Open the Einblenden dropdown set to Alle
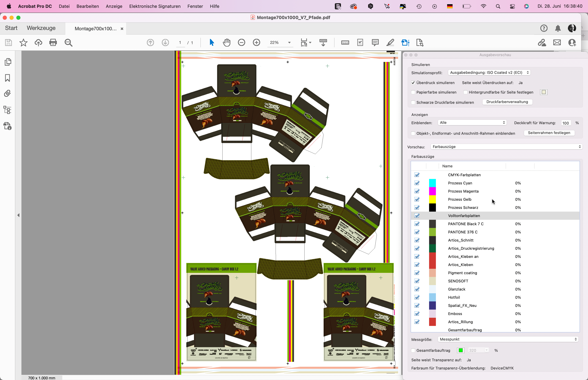 click(x=472, y=123)
